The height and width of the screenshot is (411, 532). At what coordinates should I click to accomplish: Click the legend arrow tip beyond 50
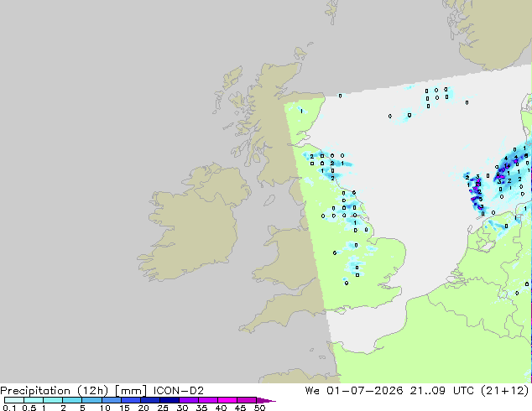click(x=266, y=400)
